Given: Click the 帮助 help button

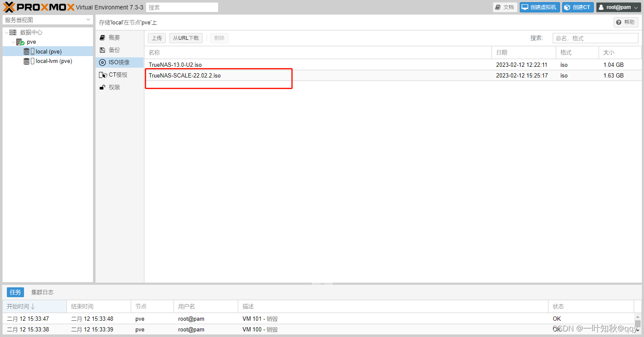Looking at the screenshot, I should click(626, 22).
